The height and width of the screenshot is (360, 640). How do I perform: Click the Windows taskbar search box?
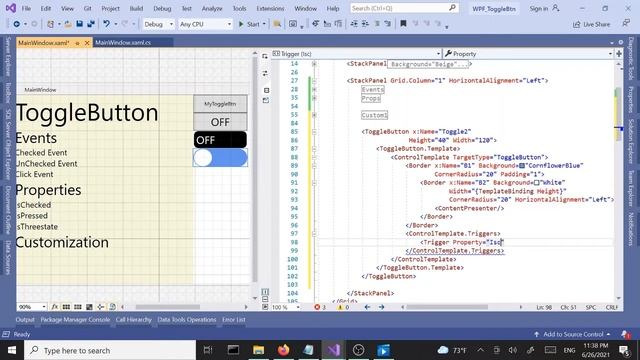tap(110, 350)
